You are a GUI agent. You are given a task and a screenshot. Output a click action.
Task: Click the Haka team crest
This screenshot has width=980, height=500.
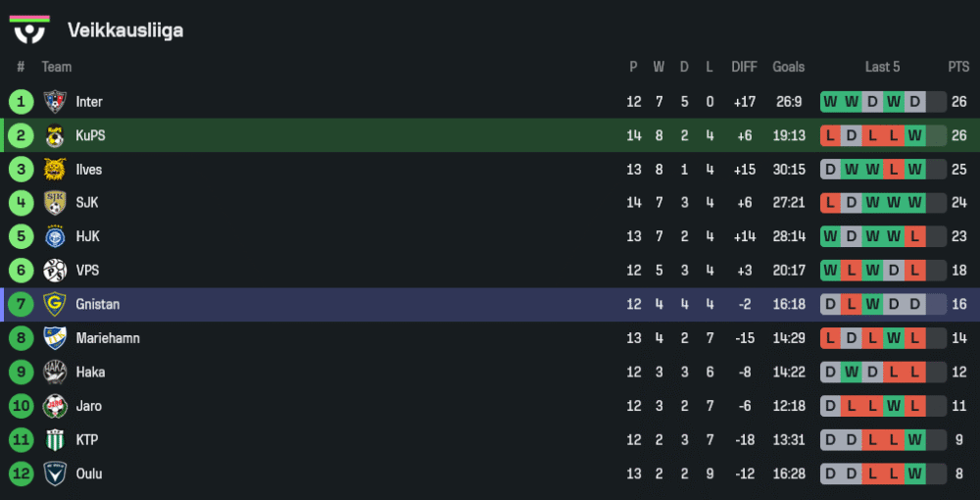coord(54,373)
